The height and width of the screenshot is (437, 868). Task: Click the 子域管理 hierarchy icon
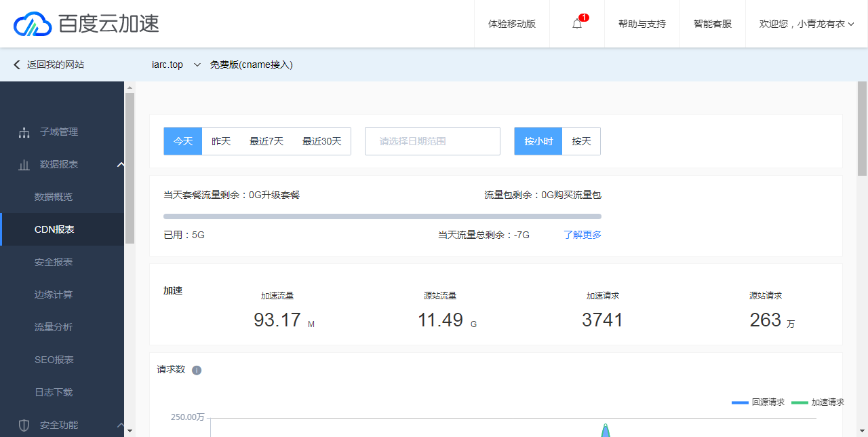[x=24, y=132]
